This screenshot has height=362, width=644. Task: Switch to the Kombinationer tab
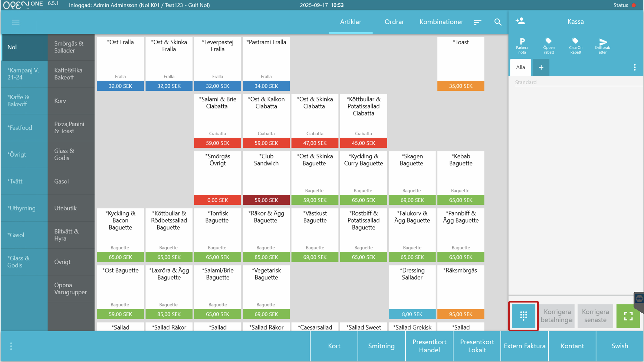pyautogui.click(x=441, y=22)
